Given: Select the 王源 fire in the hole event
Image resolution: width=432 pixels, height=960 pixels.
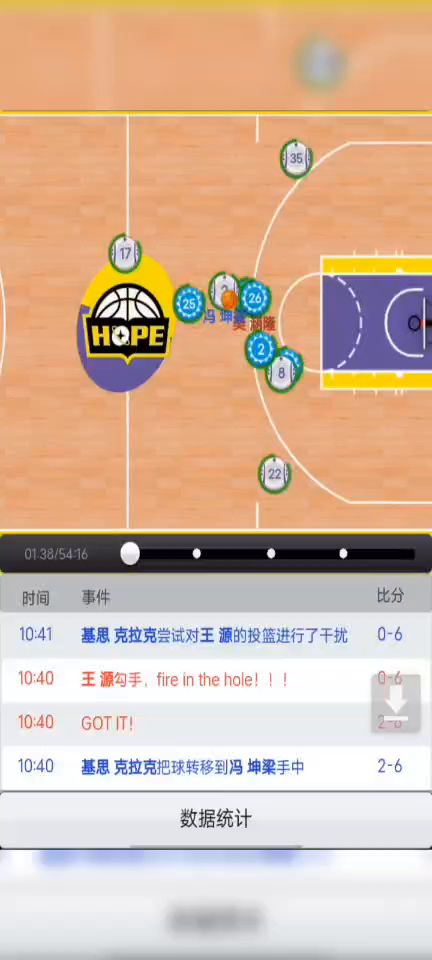Looking at the screenshot, I should click(x=216, y=680).
